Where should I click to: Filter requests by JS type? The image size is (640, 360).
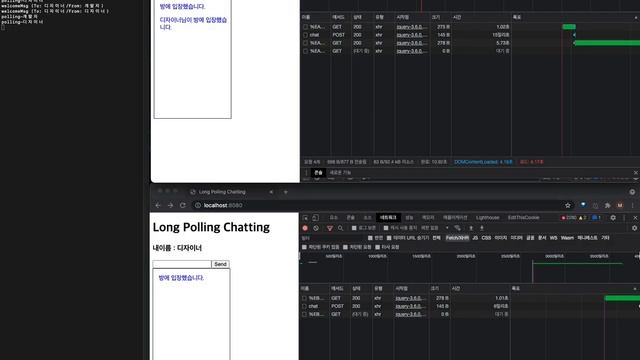[475, 238]
